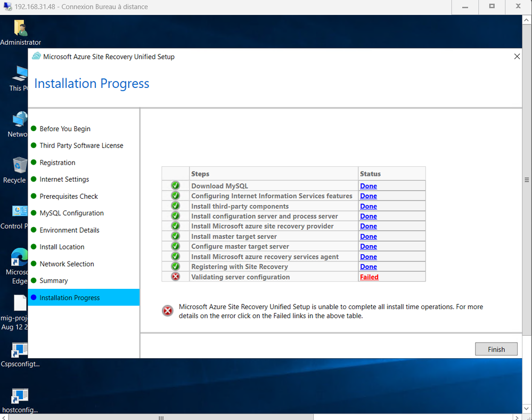Click green check icon beside Download MySQL
Viewport: 532px width, 420px height.
[x=175, y=185]
